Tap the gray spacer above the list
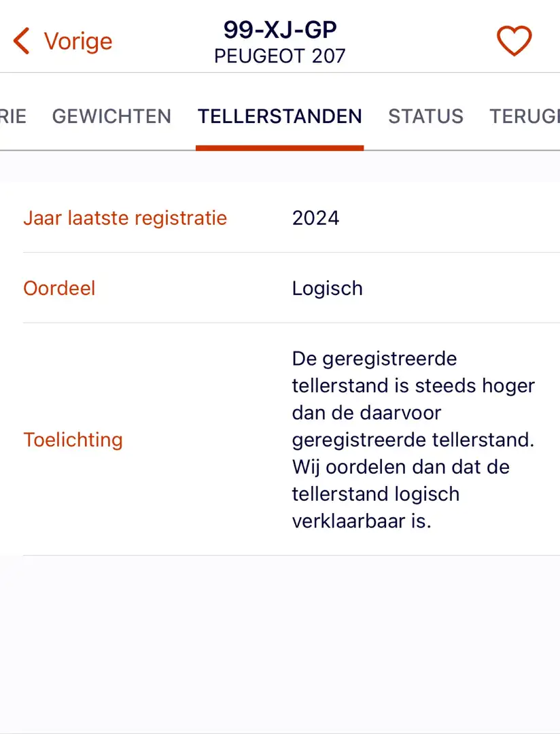Image resolution: width=560 pixels, height=734 pixels. 280,167
